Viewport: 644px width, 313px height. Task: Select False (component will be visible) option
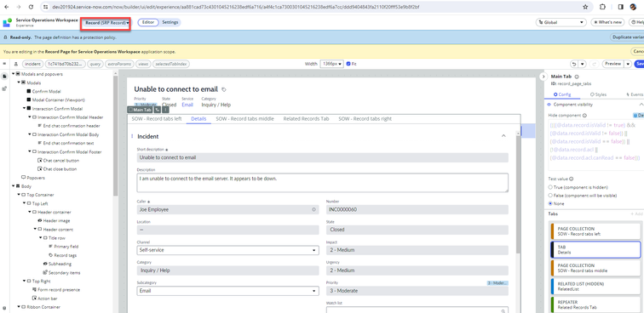pyautogui.click(x=550, y=196)
